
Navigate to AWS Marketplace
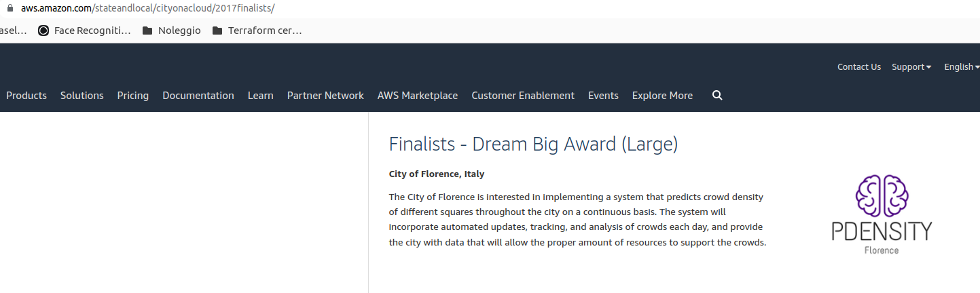(x=418, y=96)
